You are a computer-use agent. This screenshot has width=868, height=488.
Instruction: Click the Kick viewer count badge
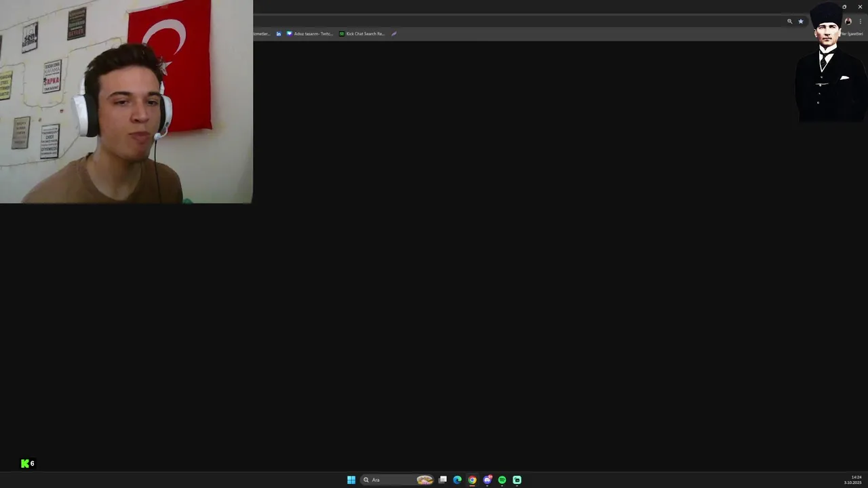[x=28, y=464]
